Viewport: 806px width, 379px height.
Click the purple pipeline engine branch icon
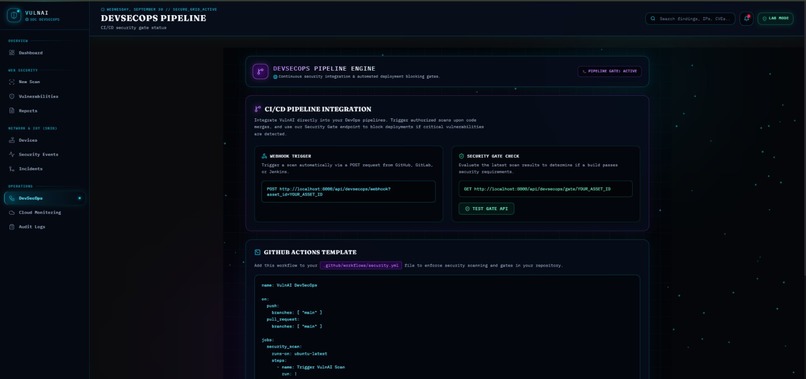(x=260, y=71)
